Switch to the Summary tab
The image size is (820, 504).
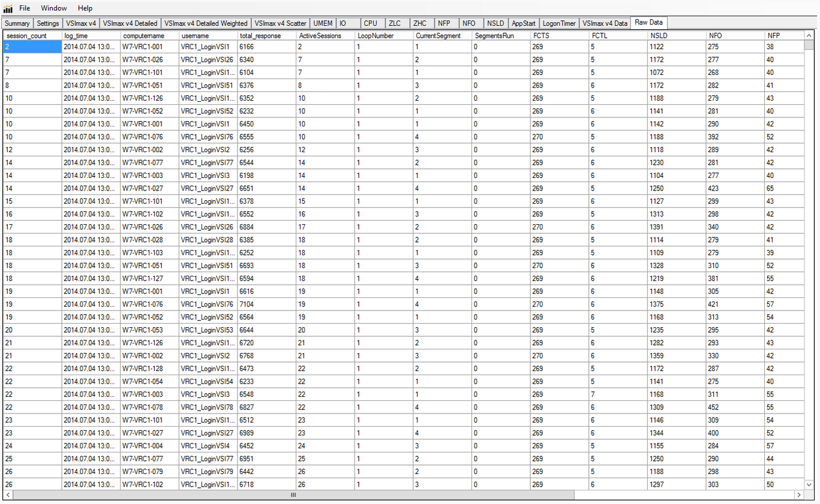[x=17, y=23]
